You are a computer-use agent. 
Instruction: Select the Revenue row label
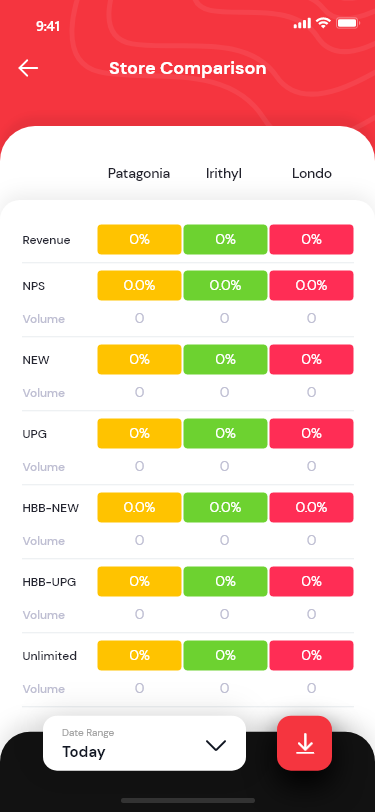point(46,240)
